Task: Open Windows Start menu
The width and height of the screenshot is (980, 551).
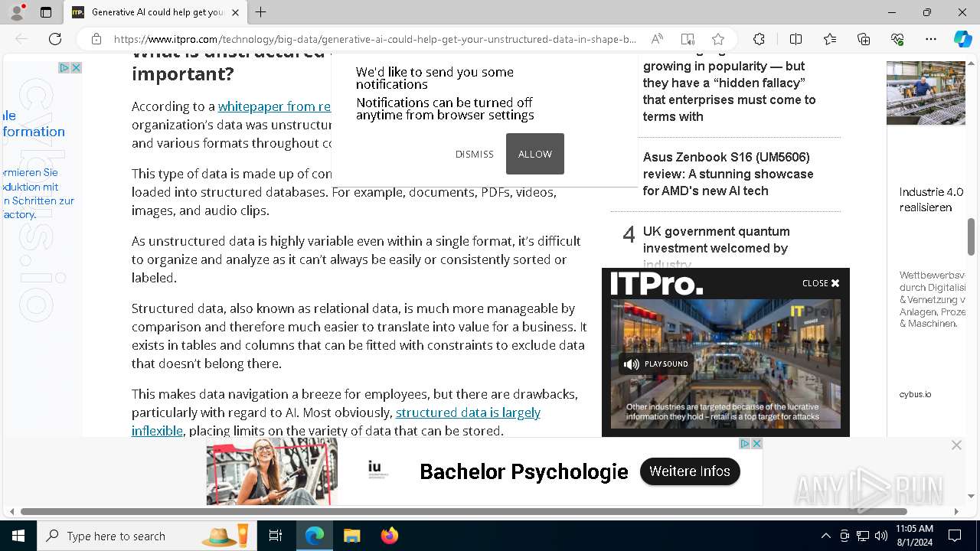Action: click(18, 536)
